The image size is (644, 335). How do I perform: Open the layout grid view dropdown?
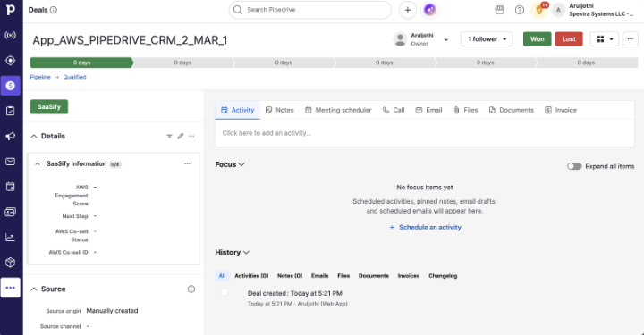(x=605, y=39)
